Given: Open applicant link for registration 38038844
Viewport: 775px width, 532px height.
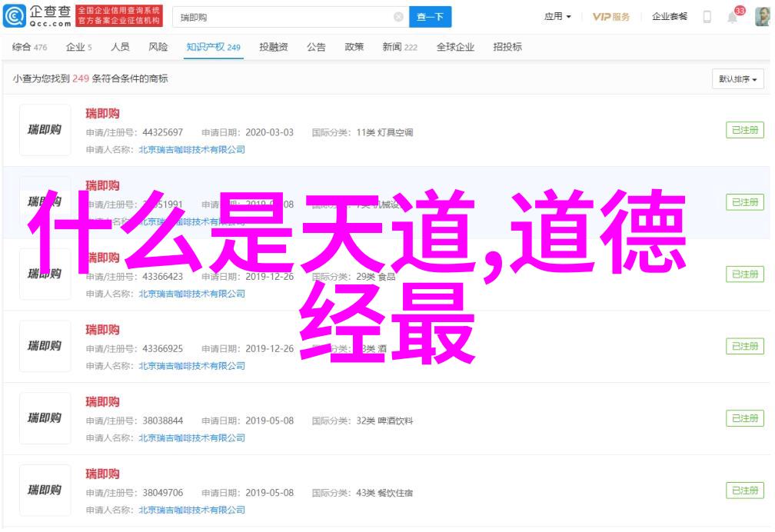Looking at the screenshot, I should pos(191,438).
